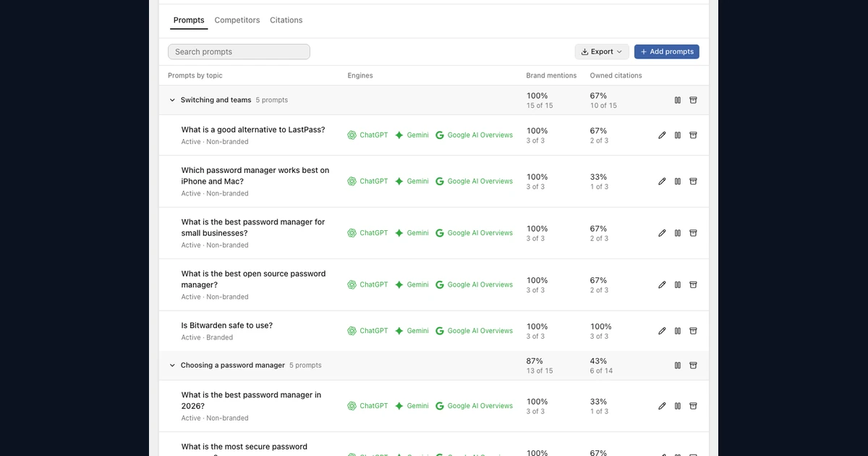Click 33% owned citations for iPhone and Mac
This screenshot has width=868, height=456.
click(x=599, y=177)
